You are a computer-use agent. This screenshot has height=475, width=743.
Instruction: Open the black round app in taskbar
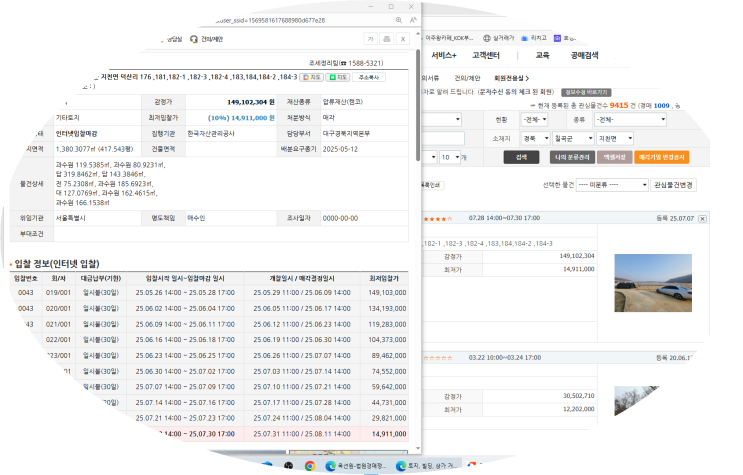(x=288, y=466)
